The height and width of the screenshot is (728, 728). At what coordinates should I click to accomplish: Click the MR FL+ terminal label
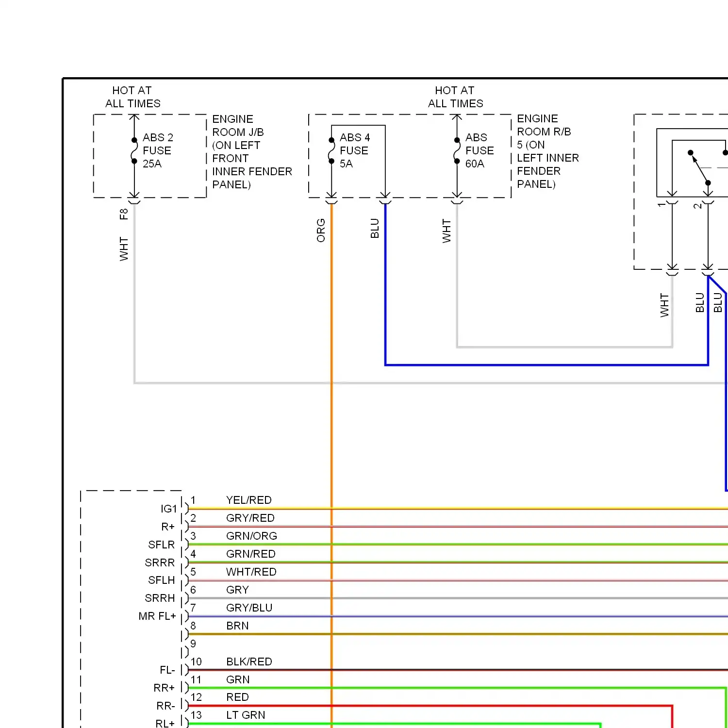tap(157, 616)
